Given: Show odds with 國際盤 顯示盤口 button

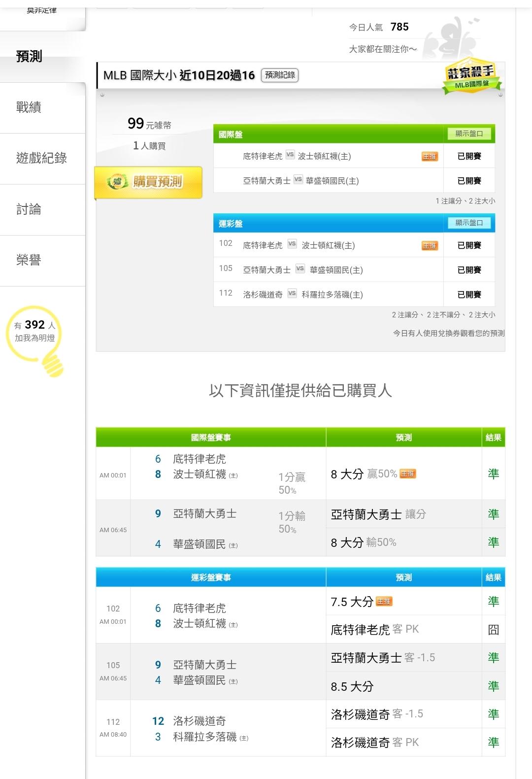Looking at the screenshot, I should (x=469, y=134).
